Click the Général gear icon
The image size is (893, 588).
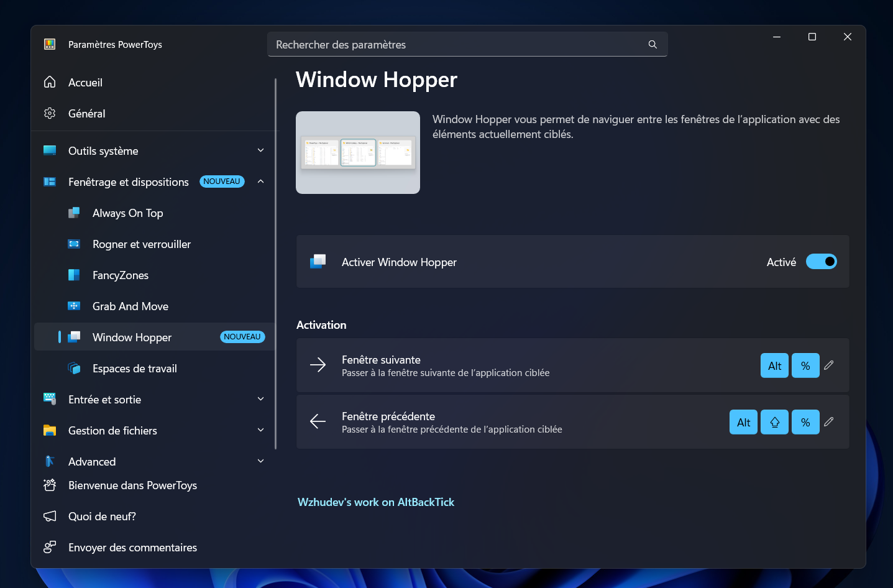50,113
